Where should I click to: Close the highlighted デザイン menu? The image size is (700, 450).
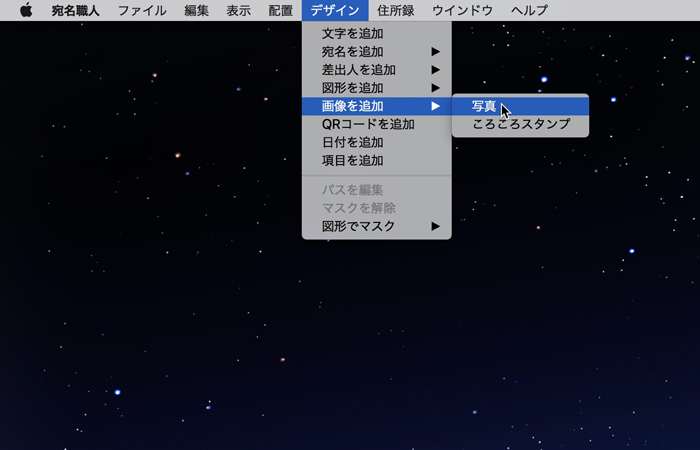click(334, 10)
